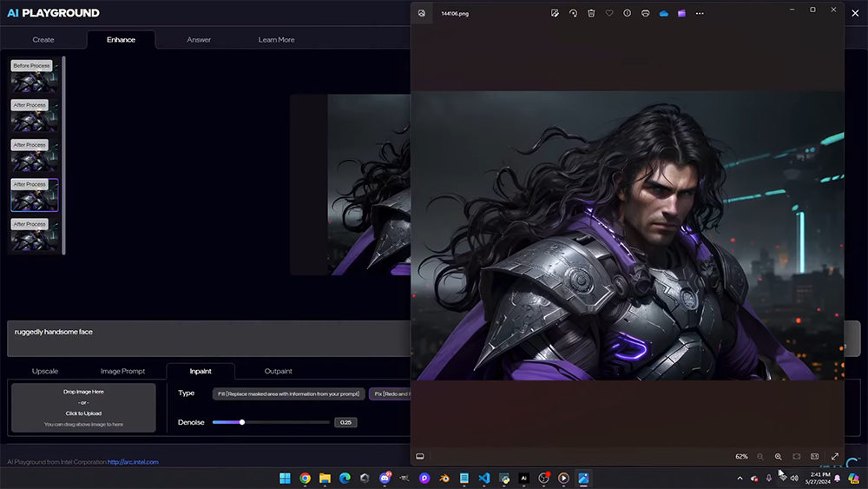Click the Denoise value field showing 0.25
Viewport: 868px width, 489px height.
pyautogui.click(x=345, y=422)
